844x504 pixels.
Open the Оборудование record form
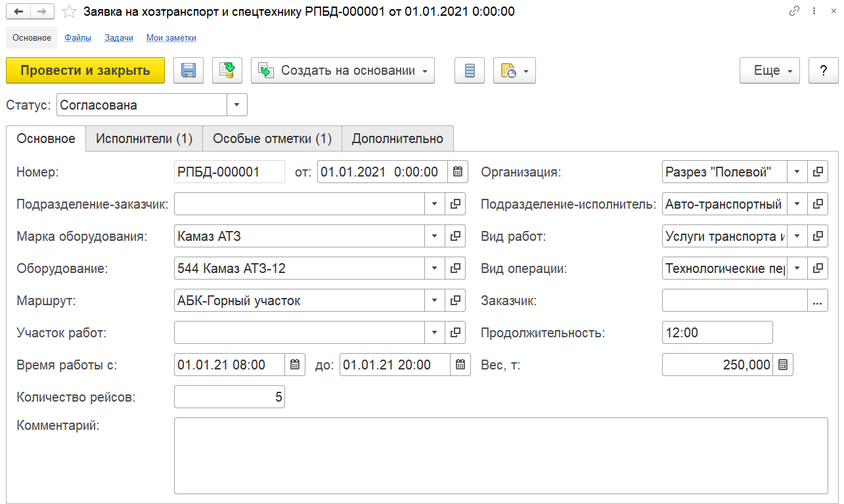[x=455, y=268]
